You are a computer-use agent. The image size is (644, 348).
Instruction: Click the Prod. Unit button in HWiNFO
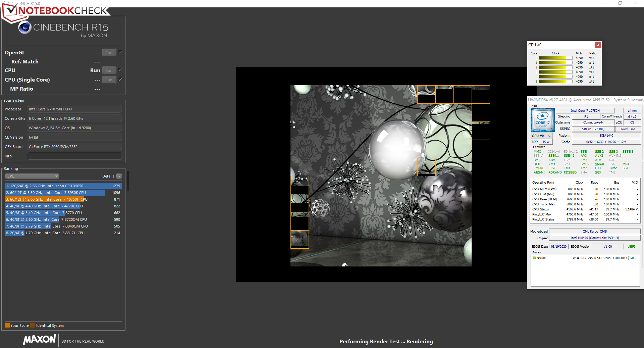(x=628, y=129)
